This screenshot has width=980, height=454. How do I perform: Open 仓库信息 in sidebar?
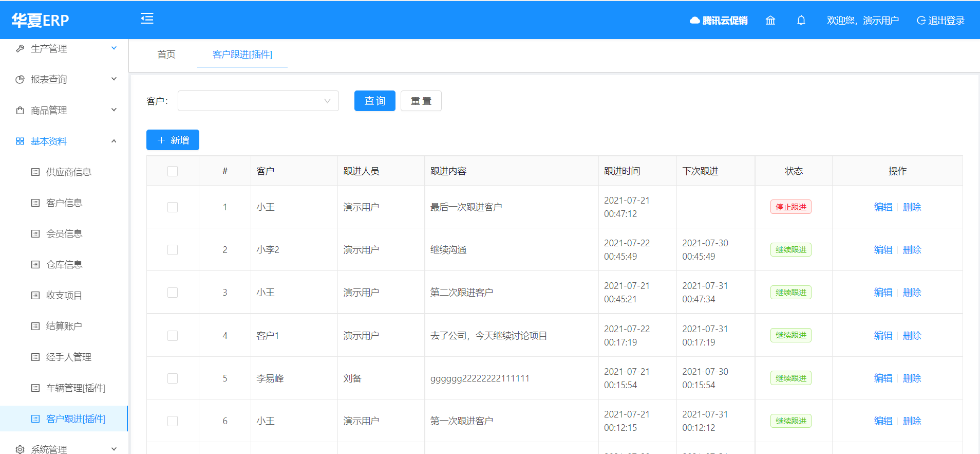(64, 264)
